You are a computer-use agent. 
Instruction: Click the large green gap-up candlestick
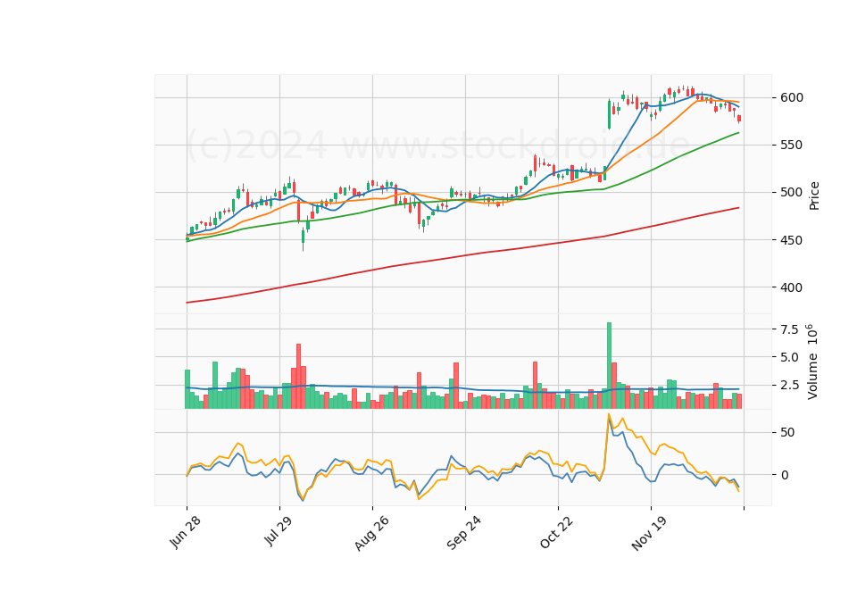click(610, 114)
